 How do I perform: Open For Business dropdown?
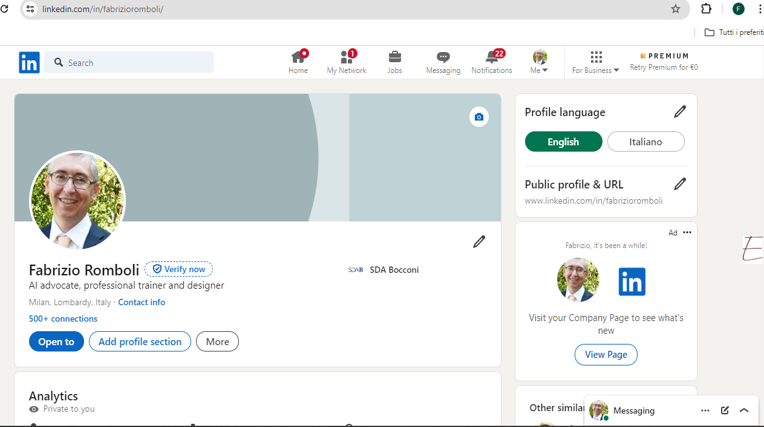[x=595, y=63]
